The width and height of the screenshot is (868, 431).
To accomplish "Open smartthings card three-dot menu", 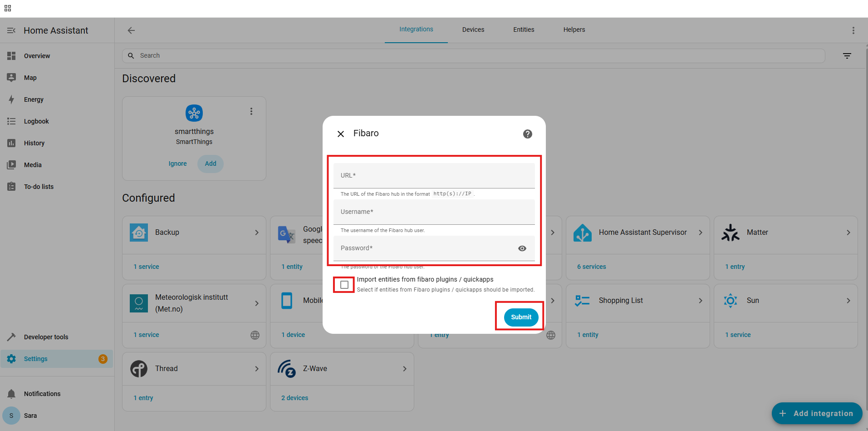I will [251, 111].
